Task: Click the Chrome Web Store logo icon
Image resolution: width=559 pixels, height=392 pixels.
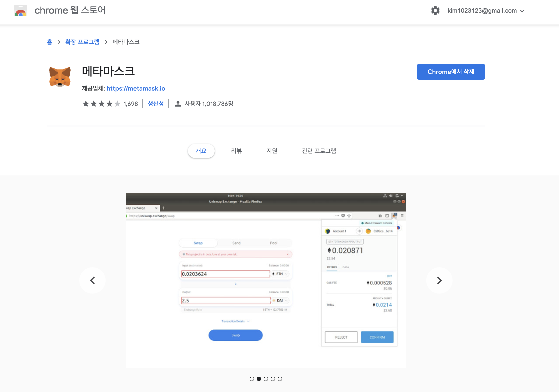Action: coord(20,11)
